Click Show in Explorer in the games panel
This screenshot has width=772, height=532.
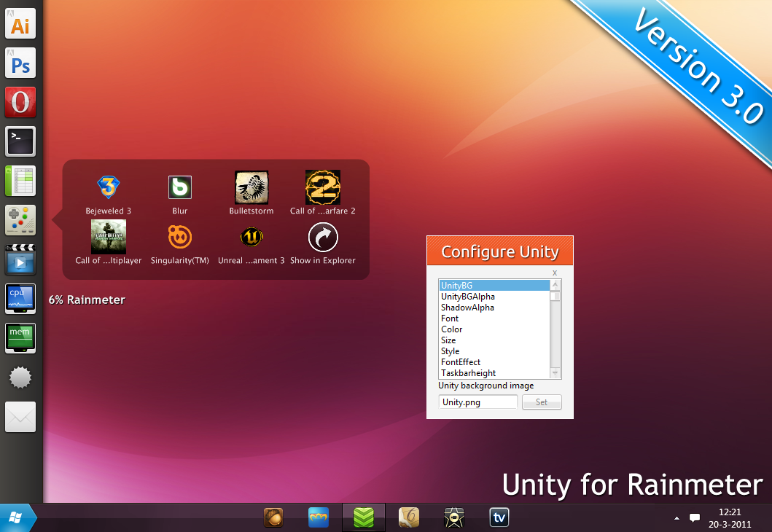(x=322, y=237)
